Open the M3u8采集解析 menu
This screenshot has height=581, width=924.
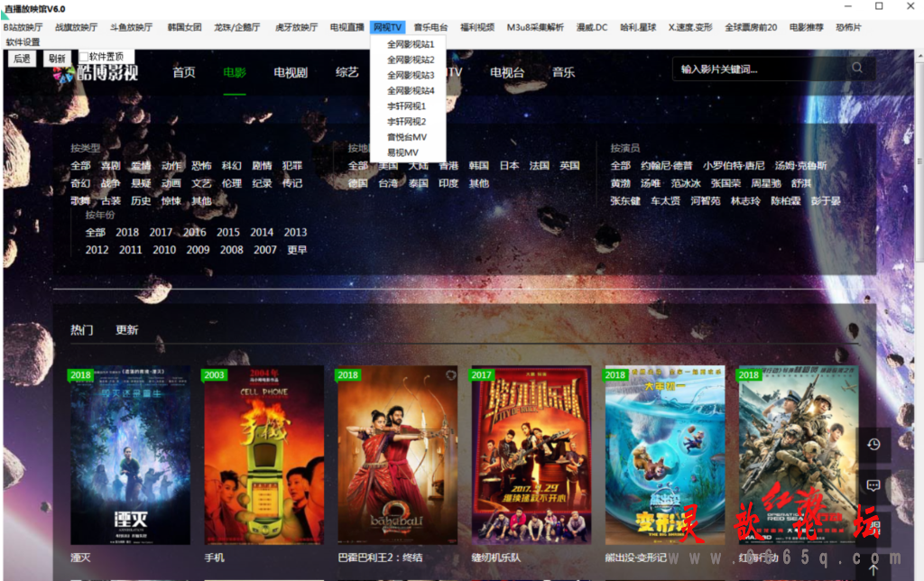(535, 27)
